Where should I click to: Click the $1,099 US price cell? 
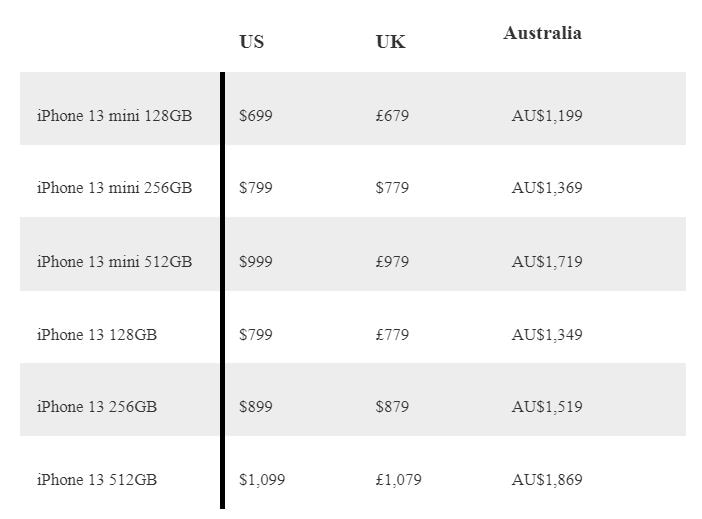click(262, 479)
